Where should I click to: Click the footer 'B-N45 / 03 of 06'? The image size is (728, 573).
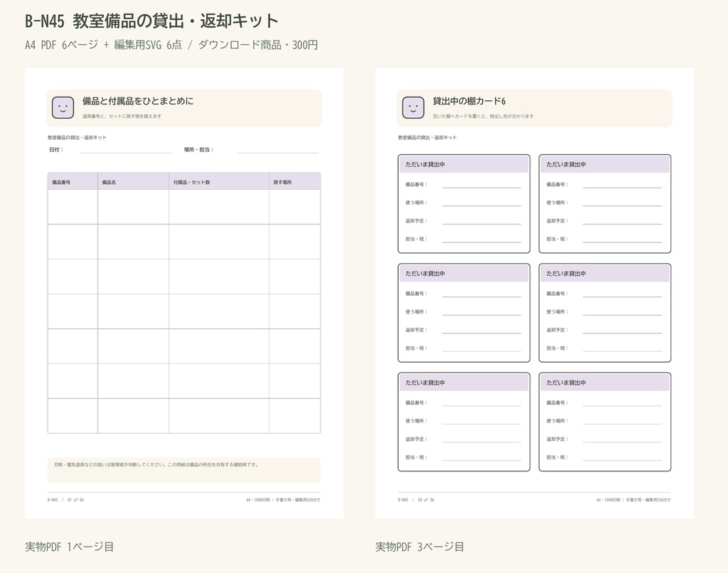[x=416, y=500]
